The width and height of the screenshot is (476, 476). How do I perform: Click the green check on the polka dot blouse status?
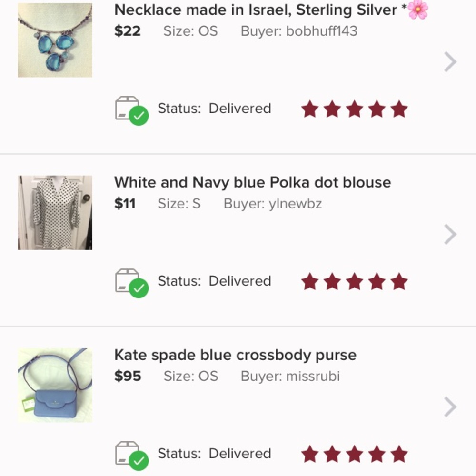click(139, 288)
